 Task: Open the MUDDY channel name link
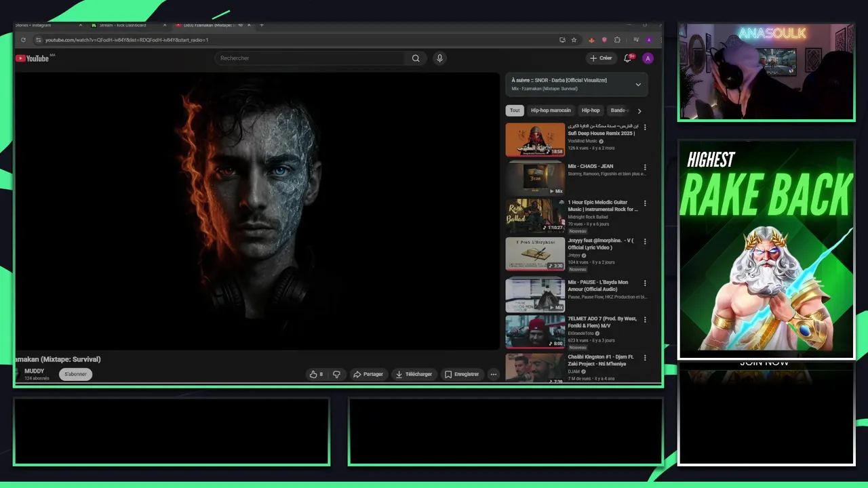pos(34,371)
